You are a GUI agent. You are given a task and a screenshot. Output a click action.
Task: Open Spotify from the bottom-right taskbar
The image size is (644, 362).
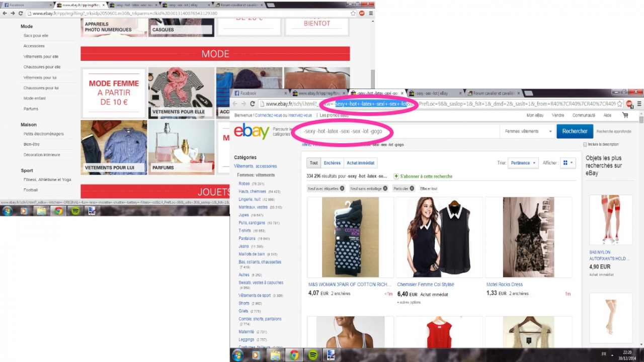coord(312,355)
